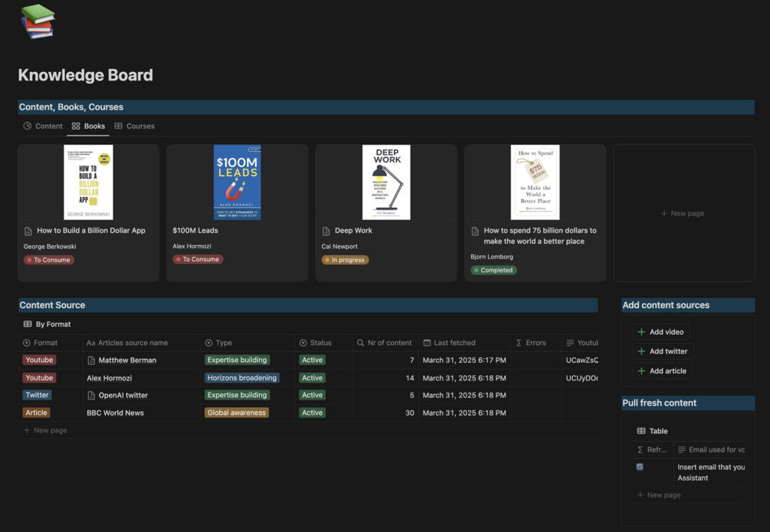
Task: Click the Add video button
Action: [x=660, y=332]
